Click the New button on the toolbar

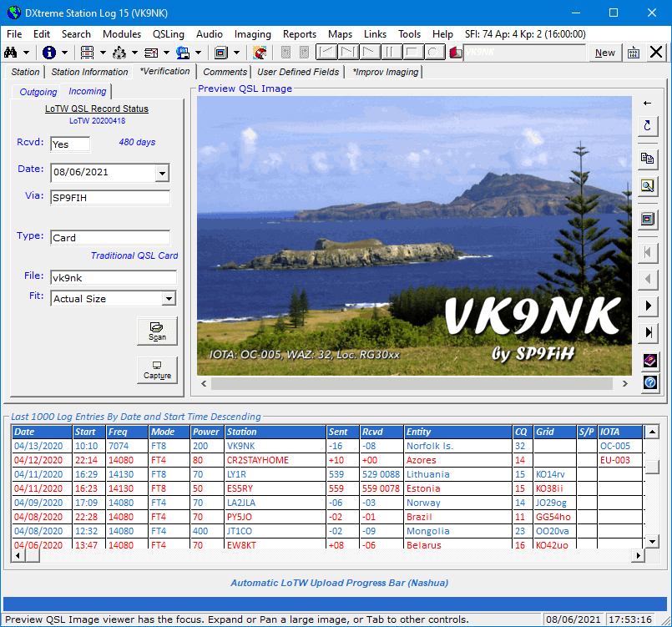point(604,52)
